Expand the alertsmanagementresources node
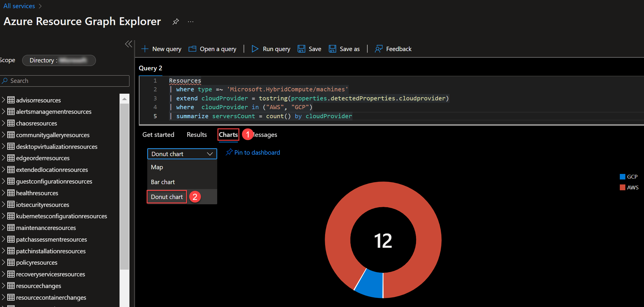This screenshot has width=644, height=307. [3, 111]
